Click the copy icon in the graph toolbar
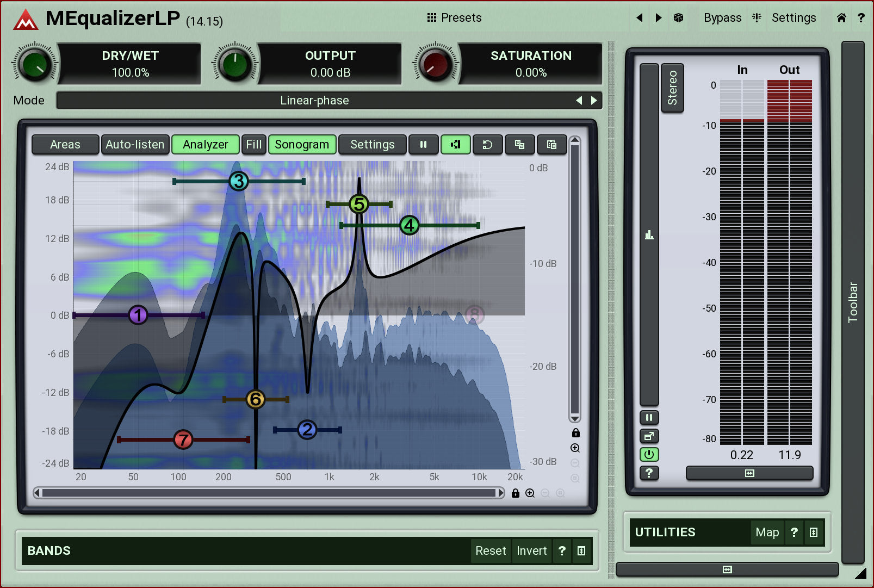874x588 pixels. click(x=519, y=145)
